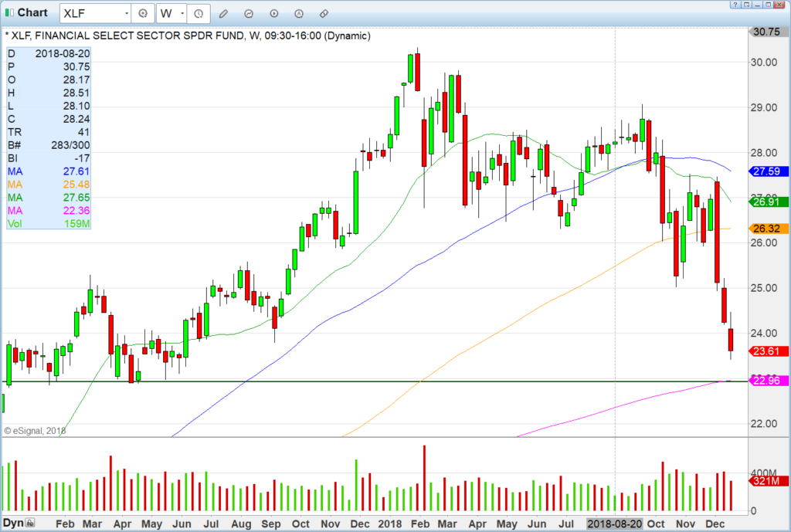Open the help question mark button

[735, 5]
